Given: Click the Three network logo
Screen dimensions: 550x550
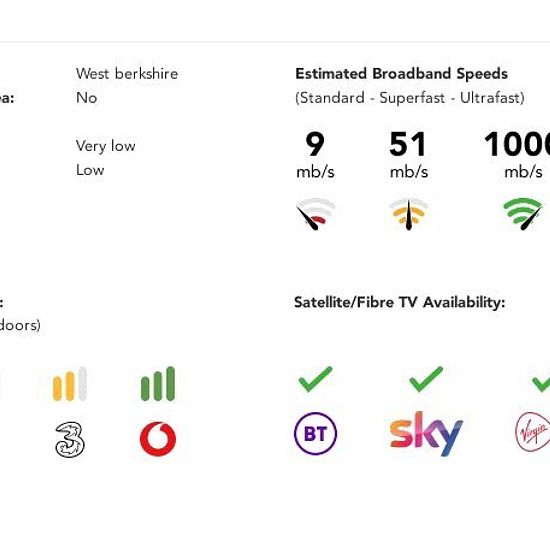Looking at the screenshot, I should [70, 440].
